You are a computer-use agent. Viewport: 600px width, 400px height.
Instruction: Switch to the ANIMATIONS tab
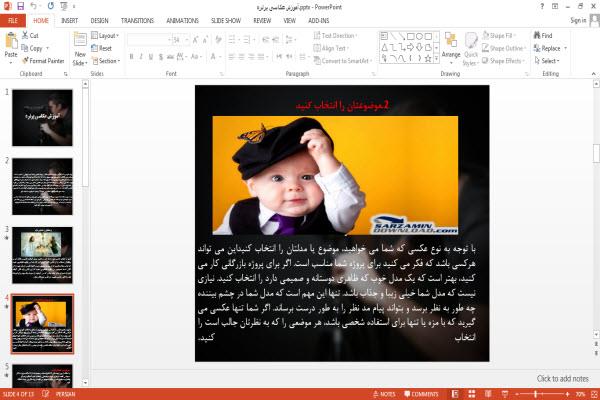[x=183, y=21]
